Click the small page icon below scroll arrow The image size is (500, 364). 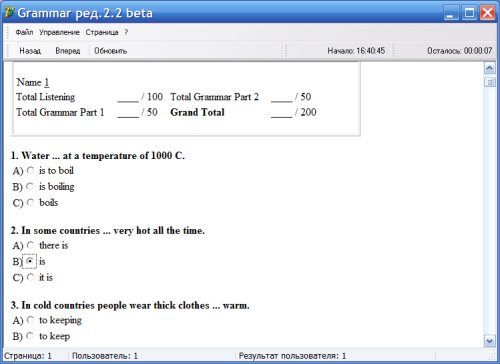click(490, 82)
